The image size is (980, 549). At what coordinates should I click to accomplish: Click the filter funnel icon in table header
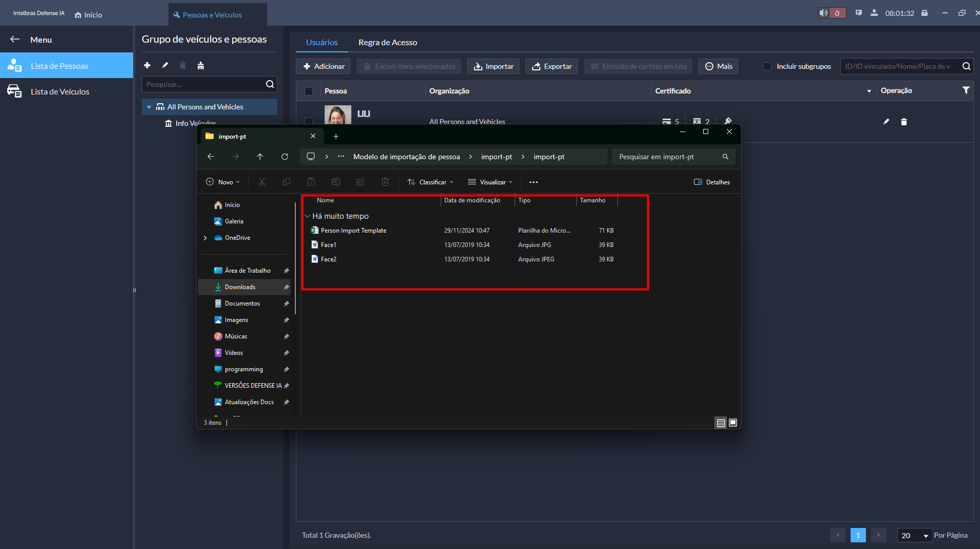(x=966, y=90)
